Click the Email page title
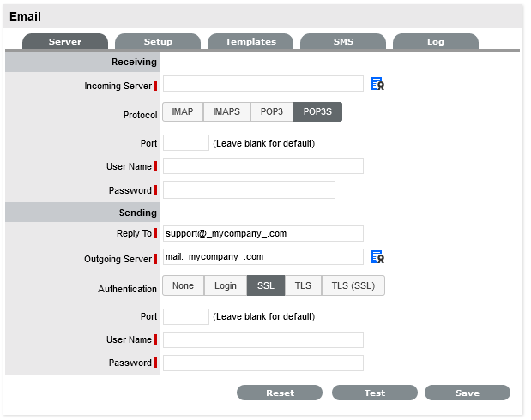531x420 pixels. tap(25, 16)
